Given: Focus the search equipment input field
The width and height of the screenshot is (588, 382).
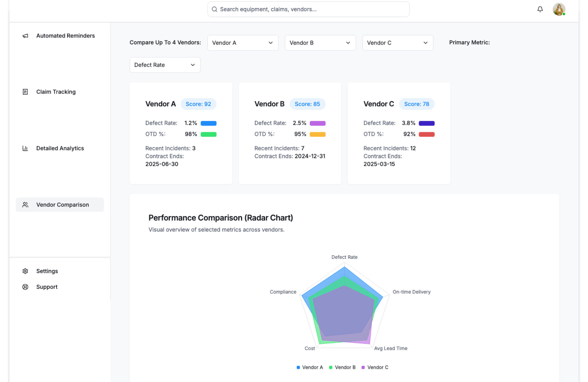Looking at the screenshot, I should 308,9.
